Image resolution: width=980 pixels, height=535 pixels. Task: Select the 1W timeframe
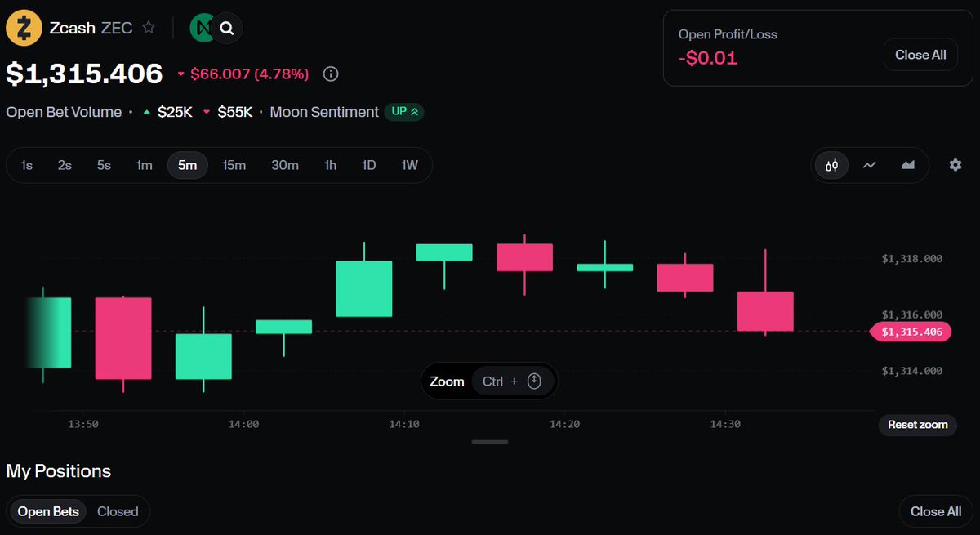point(410,165)
